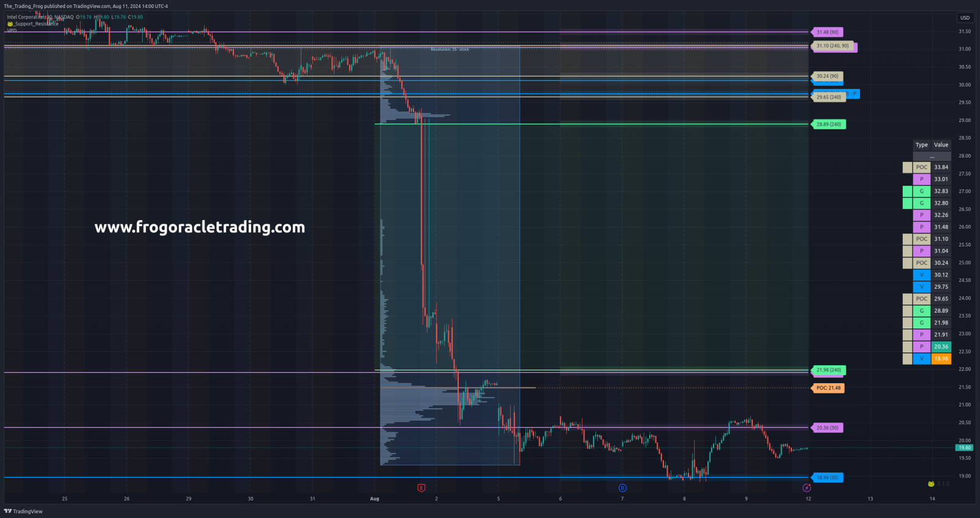Click the Aug label on the date axis

click(375, 498)
